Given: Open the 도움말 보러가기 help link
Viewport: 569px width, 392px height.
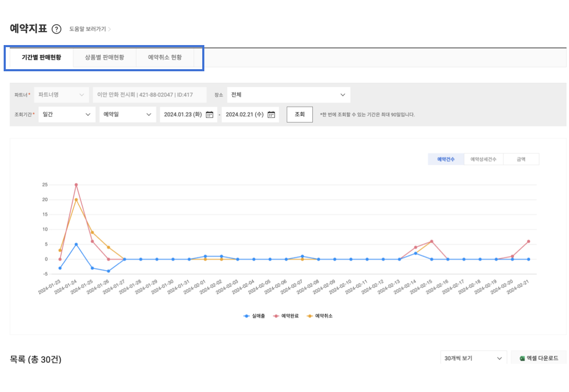Looking at the screenshot, I should pyautogui.click(x=90, y=29).
